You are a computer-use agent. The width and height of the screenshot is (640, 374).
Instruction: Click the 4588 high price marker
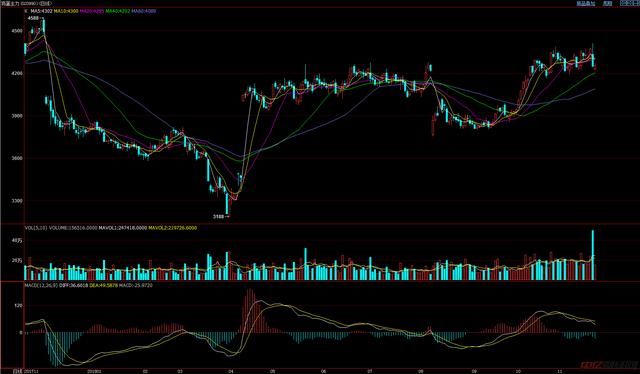tap(33, 18)
